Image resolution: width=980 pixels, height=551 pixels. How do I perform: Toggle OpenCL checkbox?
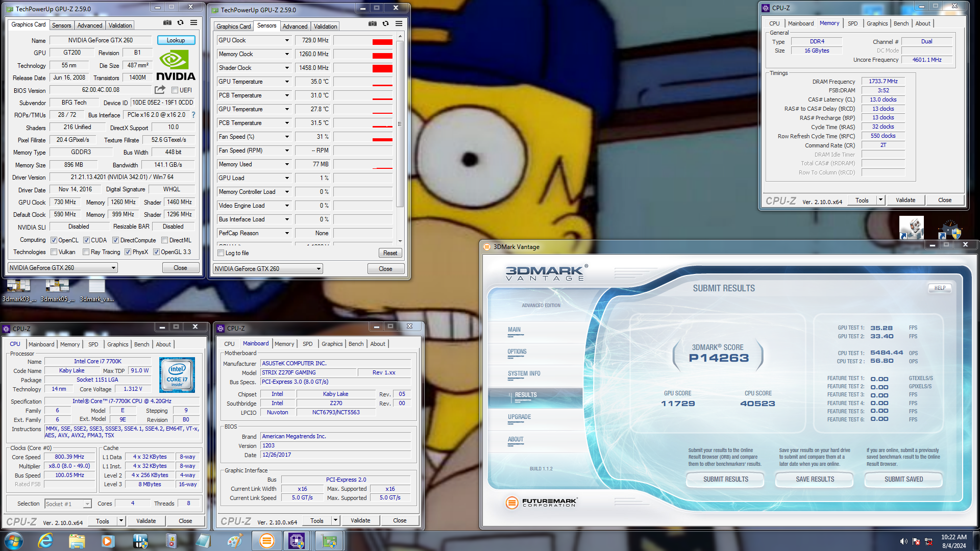point(54,240)
